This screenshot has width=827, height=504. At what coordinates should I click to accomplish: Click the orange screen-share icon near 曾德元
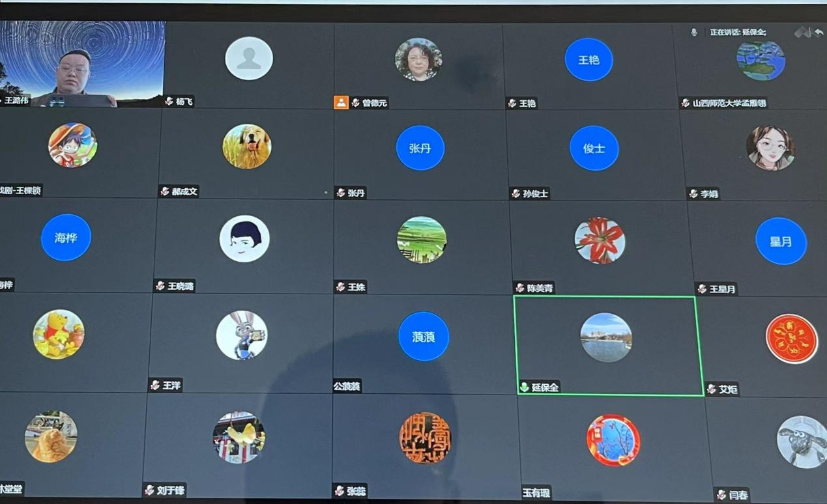[341, 102]
